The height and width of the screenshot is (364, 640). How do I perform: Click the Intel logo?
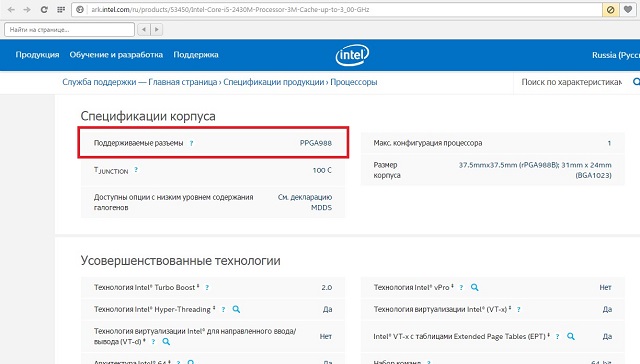click(352, 55)
